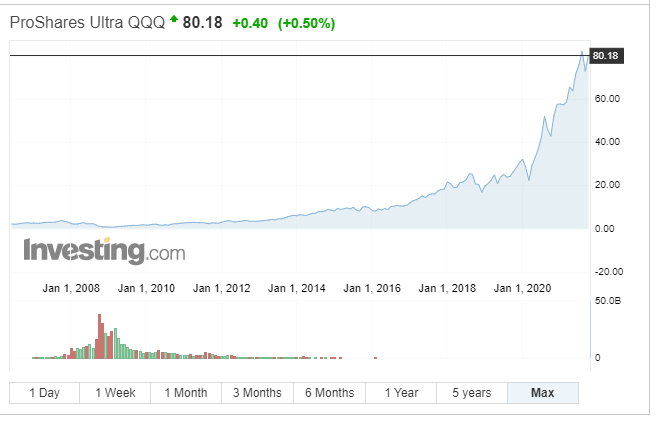Click the tallest red volume bar

[100, 336]
